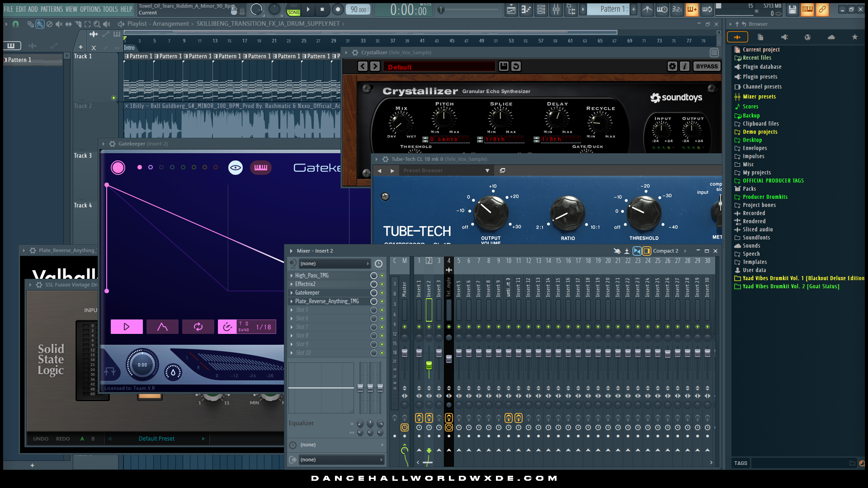Viewport: 868px width, 488px height.
Task: Click the tempo field showing 90.000
Action: point(358,9)
